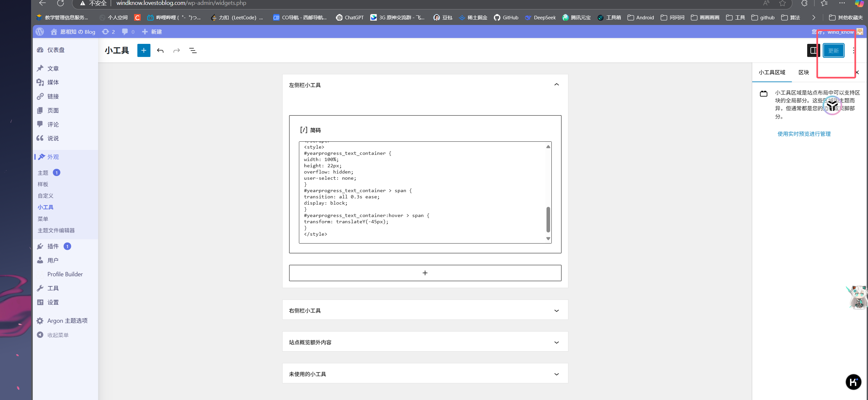Select the 小工具区域 tab
This screenshot has width=868, height=400.
pos(772,72)
